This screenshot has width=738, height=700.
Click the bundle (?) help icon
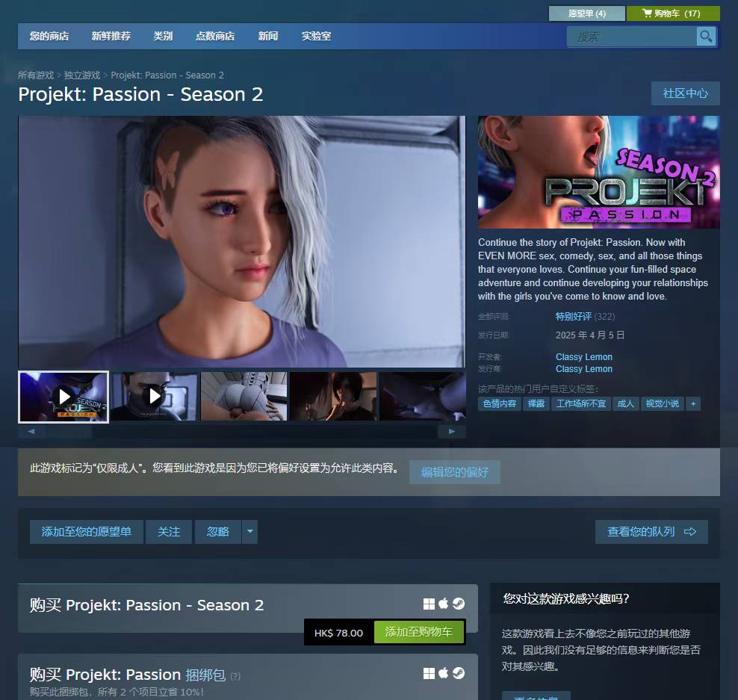click(235, 676)
